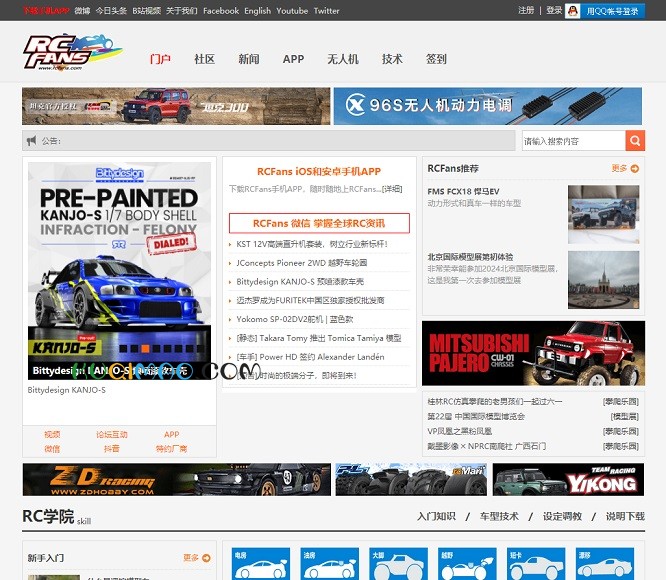Click the 用QQ帐号登录 button

612,11
